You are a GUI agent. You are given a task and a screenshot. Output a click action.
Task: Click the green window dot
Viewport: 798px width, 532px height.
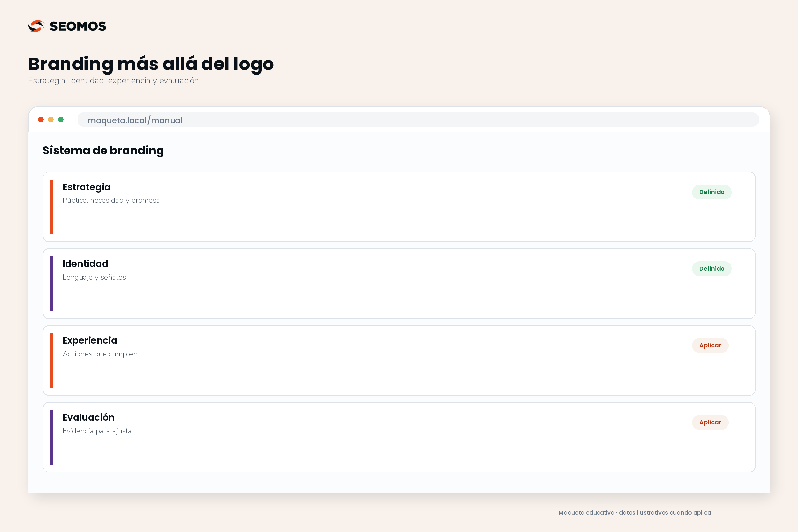coord(61,119)
